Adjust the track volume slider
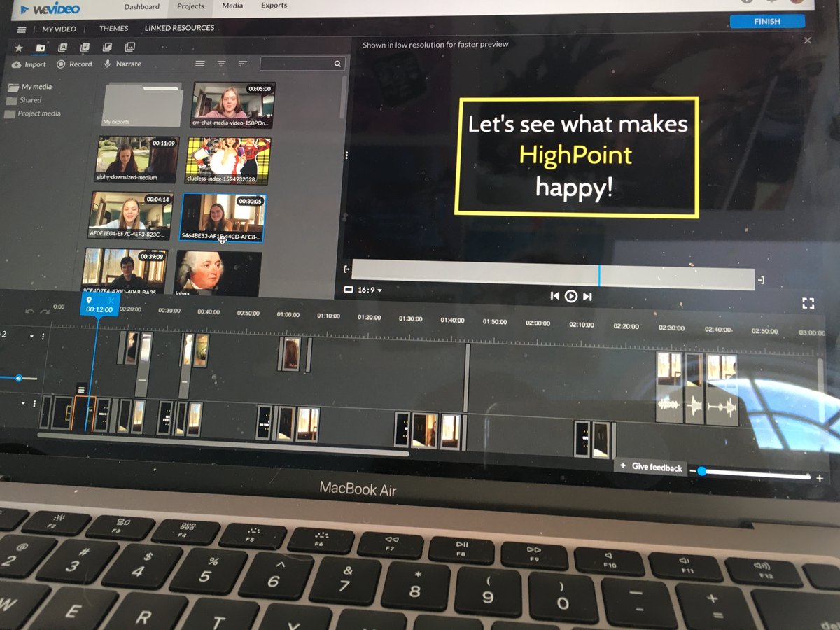 pos(18,378)
